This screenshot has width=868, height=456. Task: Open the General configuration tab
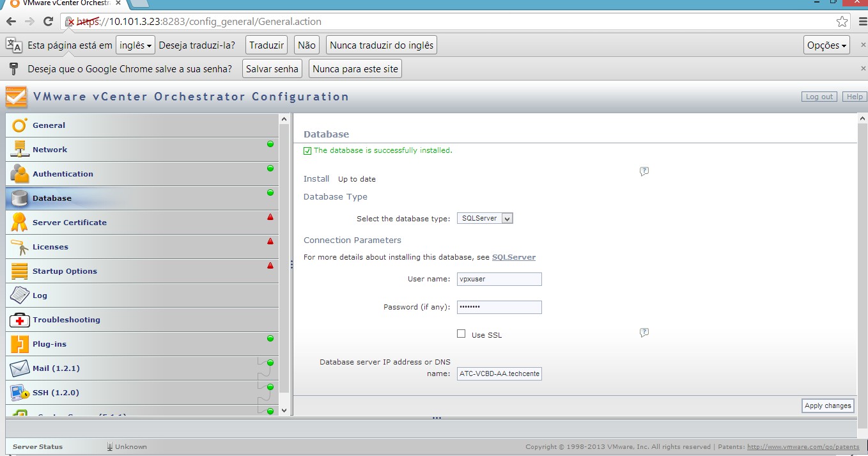click(x=49, y=125)
